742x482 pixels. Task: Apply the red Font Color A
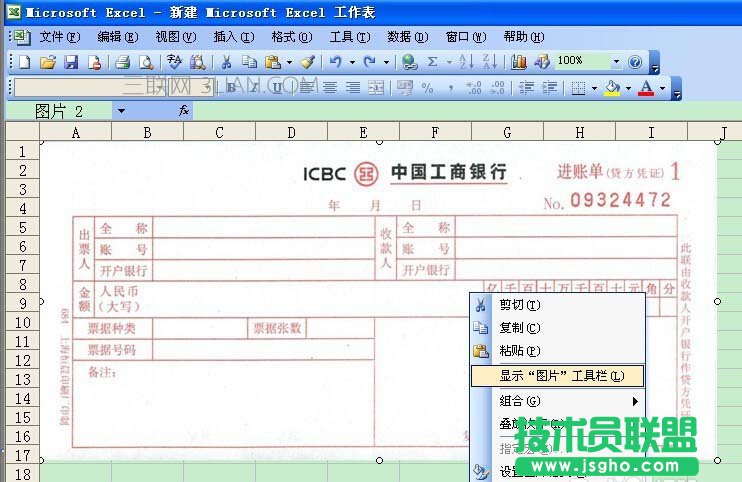point(646,88)
